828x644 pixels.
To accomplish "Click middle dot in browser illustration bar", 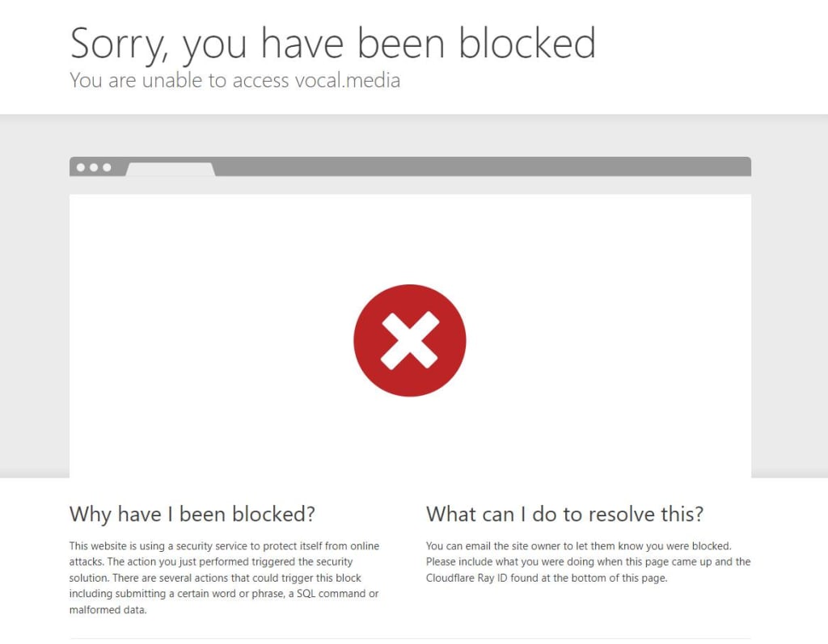I will (x=94, y=167).
